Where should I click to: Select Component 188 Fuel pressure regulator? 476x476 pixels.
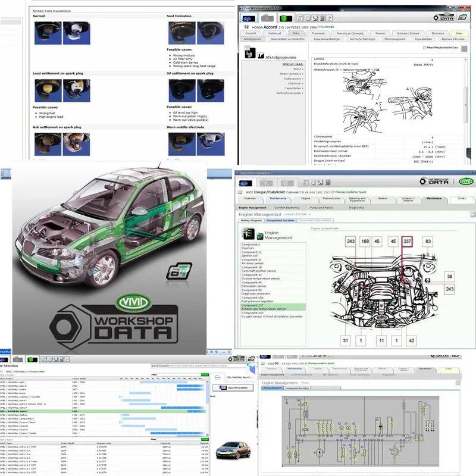pos(273,300)
